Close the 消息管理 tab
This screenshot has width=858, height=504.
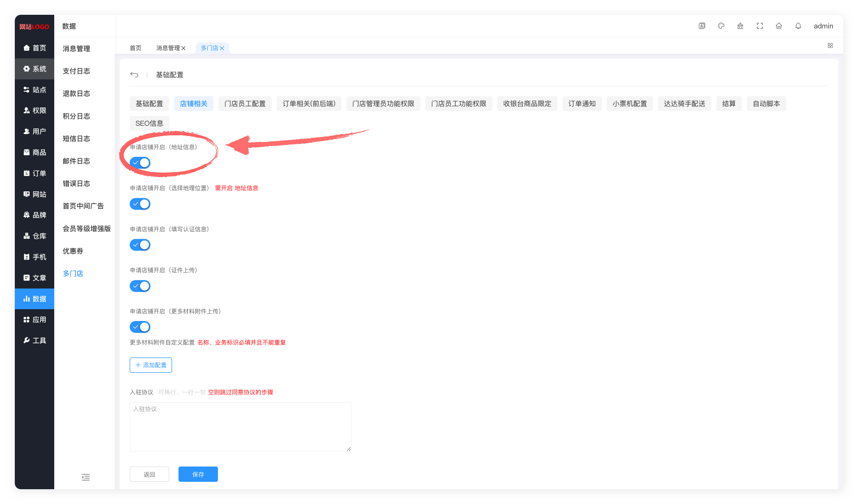point(183,48)
